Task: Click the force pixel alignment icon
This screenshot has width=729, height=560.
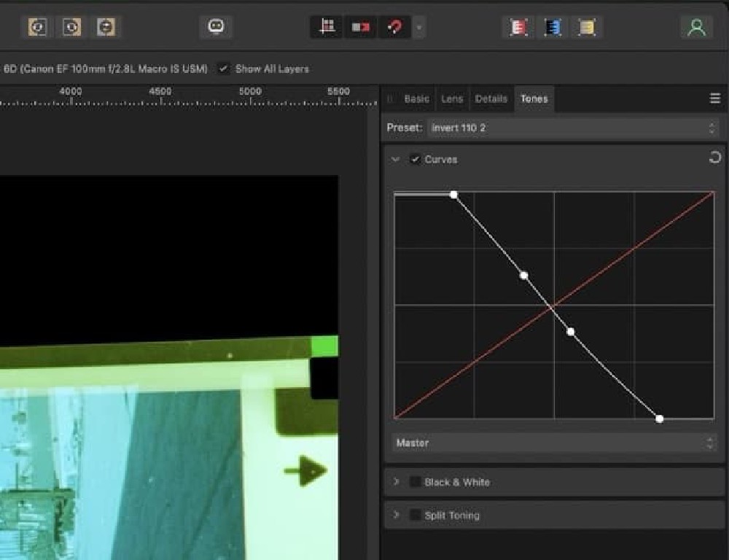Action: tap(361, 27)
